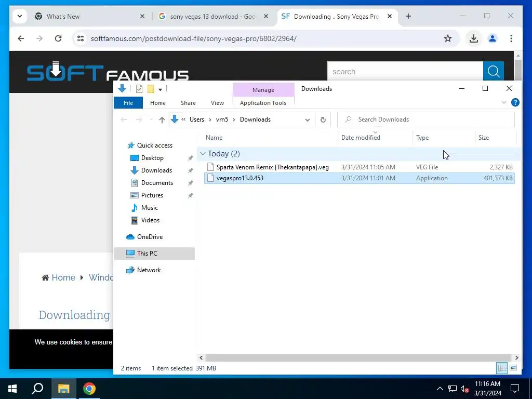The width and height of the screenshot is (532, 399).
Task: Sort by Name column header
Action: coord(214,137)
